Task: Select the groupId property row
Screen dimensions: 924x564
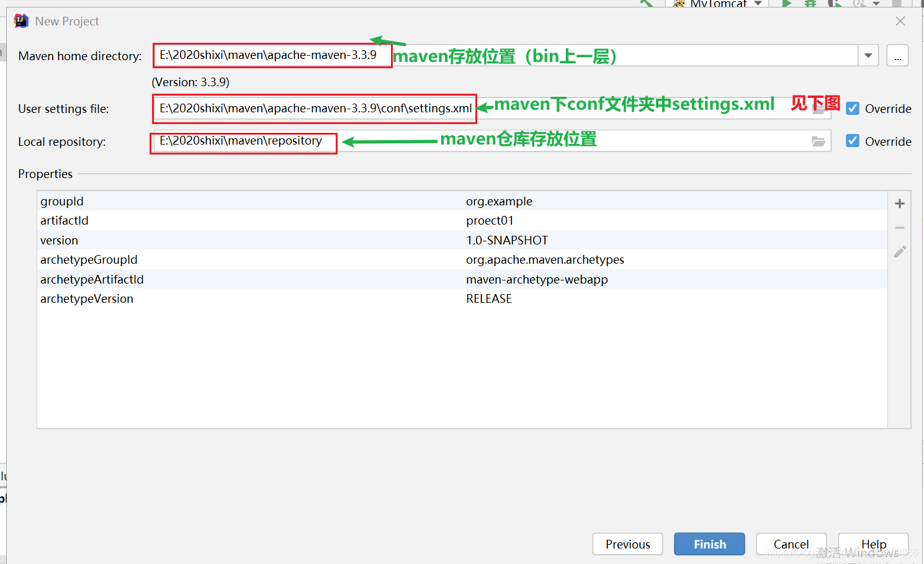Action: point(462,201)
